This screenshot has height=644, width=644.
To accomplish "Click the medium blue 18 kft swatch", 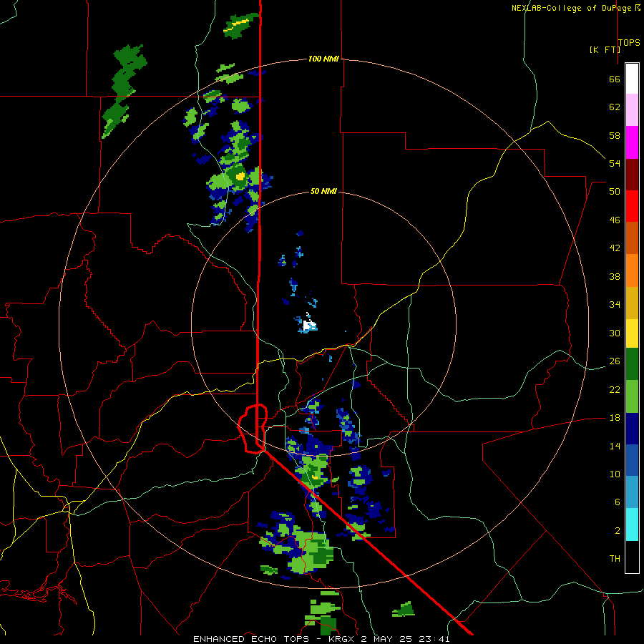I will pos(632,461).
